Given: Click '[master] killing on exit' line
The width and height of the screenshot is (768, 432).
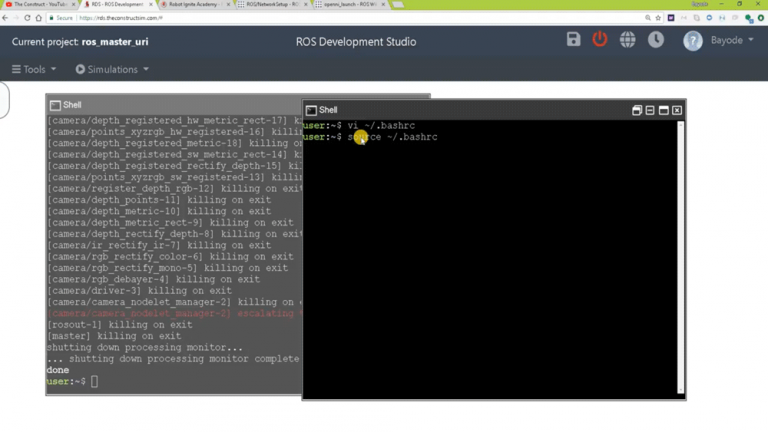Looking at the screenshot, I should pos(114,336).
